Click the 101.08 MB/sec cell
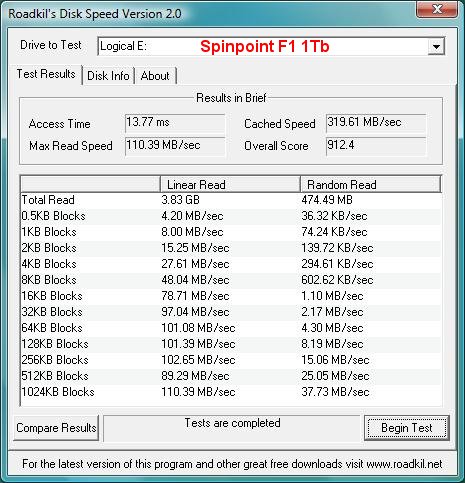Screen dimensions: 465x483 [198, 328]
